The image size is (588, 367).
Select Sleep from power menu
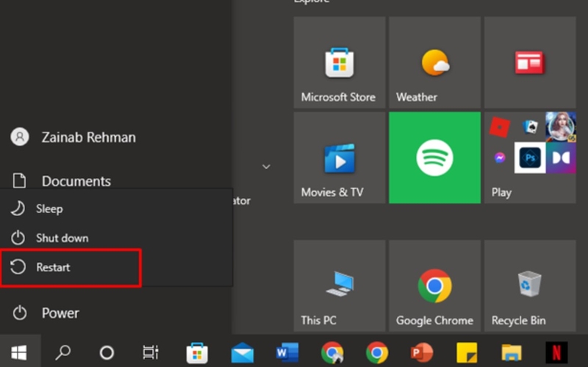click(116, 209)
